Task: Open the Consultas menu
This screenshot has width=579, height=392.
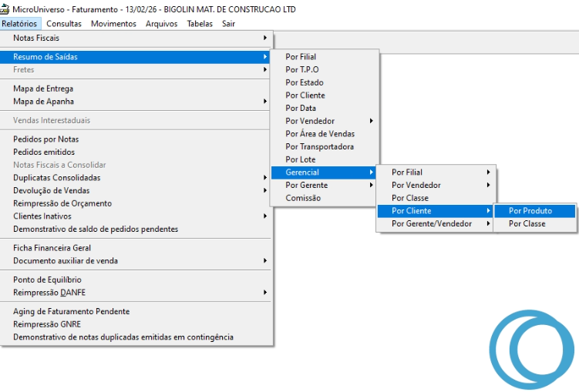Action: [63, 24]
